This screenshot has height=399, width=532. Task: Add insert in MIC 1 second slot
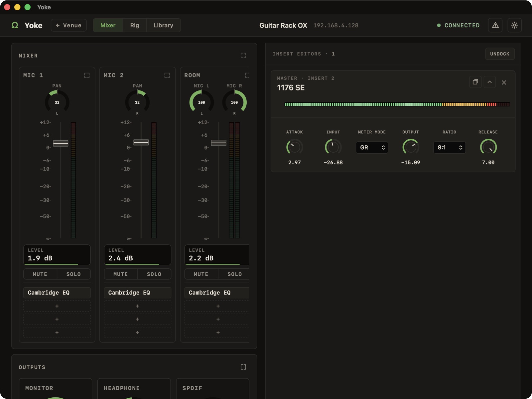click(57, 306)
